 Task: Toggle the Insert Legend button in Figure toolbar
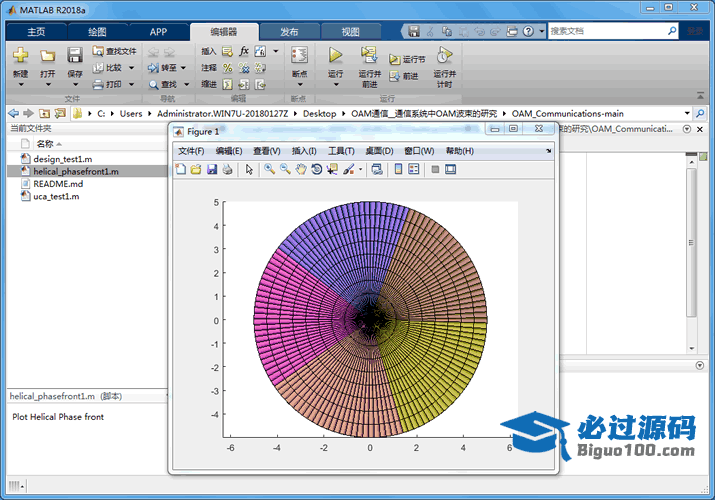coord(414,170)
